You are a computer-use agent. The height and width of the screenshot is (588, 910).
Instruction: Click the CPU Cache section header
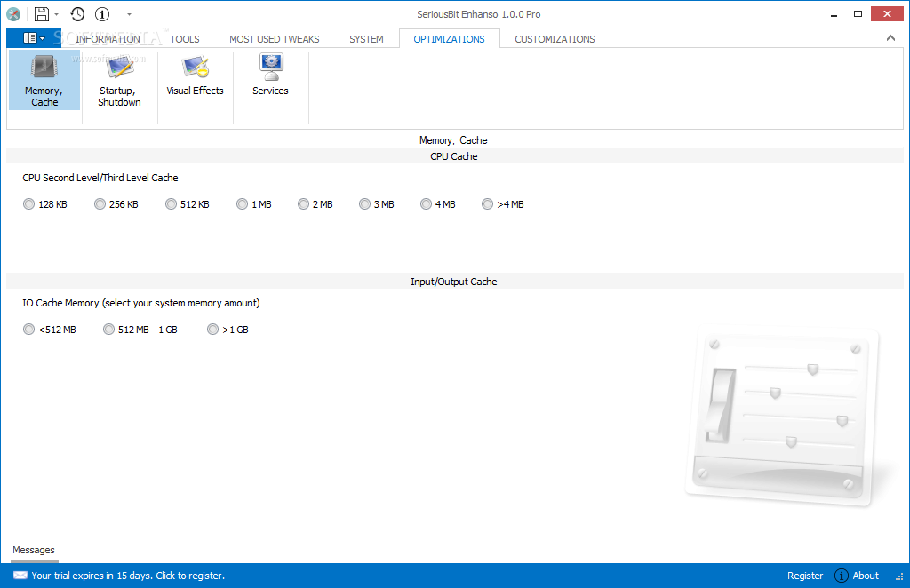click(x=454, y=156)
